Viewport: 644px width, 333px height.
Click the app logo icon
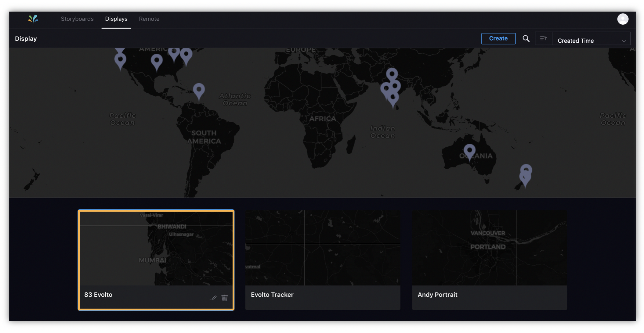pos(33,19)
